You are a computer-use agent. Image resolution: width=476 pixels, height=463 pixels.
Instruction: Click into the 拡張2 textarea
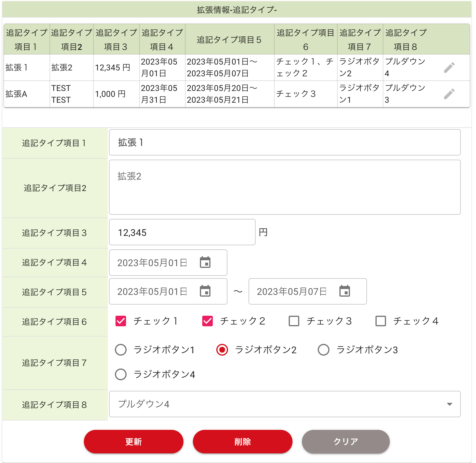click(x=284, y=187)
